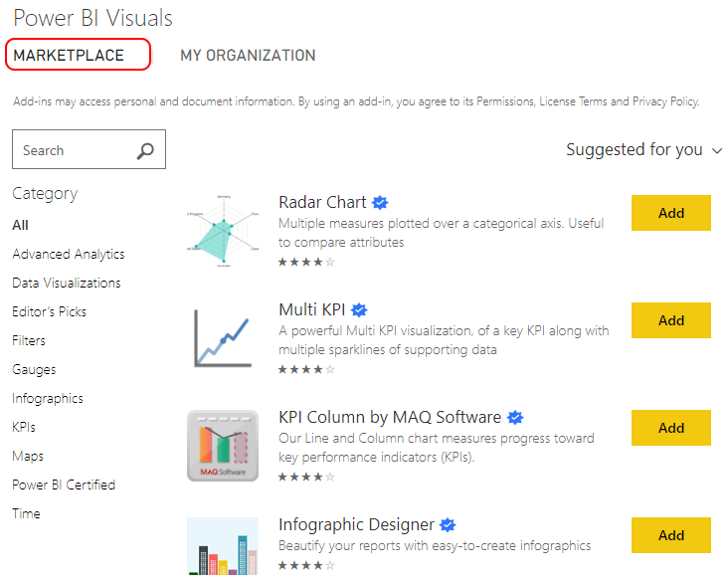Choose the Editor's Picks category
This screenshot has height=583, width=728.
(x=50, y=312)
